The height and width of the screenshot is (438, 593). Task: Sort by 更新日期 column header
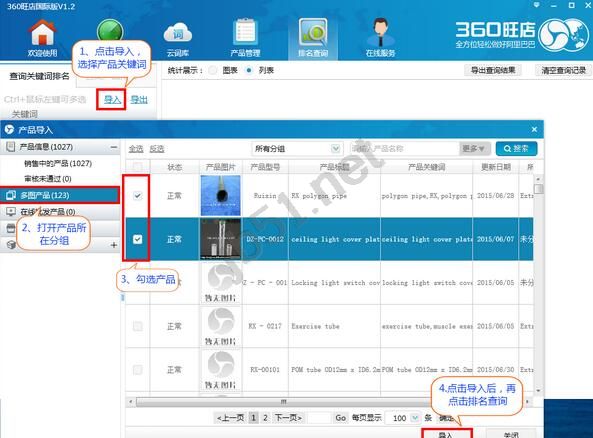coord(495,167)
